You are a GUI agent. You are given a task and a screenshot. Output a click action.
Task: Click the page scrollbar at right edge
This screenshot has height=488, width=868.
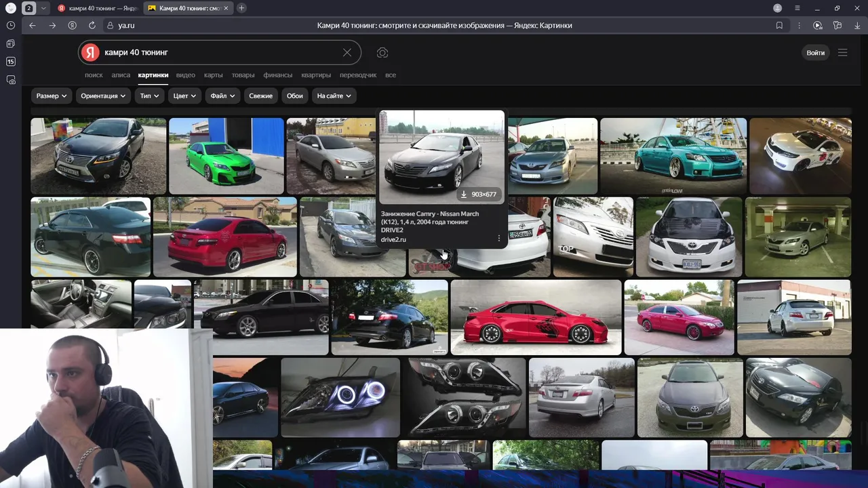pos(864,434)
